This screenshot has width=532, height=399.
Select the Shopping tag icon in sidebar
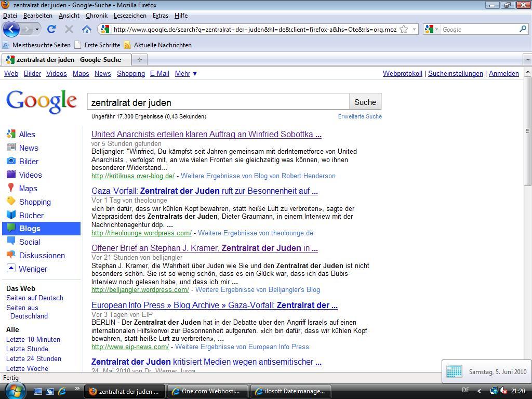[11, 201]
